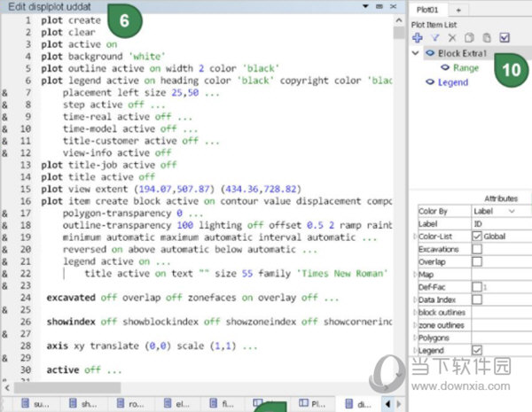Screen dimensions: 532x412
Task: Click 'showindex' keyword on line 26
Action: pyautogui.click(x=71, y=322)
